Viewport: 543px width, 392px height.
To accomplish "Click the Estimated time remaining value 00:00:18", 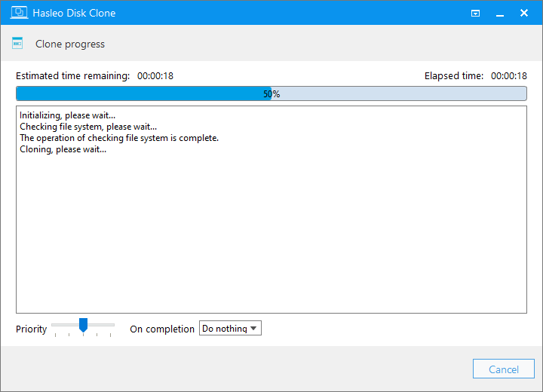I will coord(155,76).
